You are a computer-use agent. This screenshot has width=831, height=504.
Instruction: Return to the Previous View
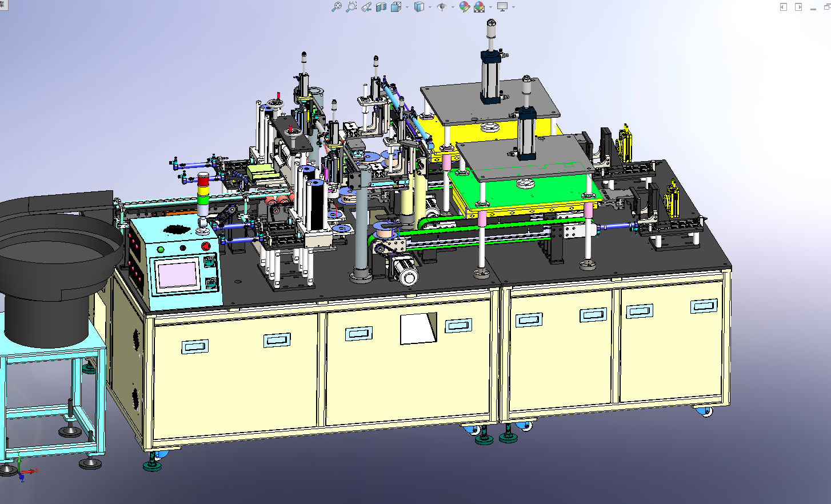pyautogui.click(x=366, y=7)
